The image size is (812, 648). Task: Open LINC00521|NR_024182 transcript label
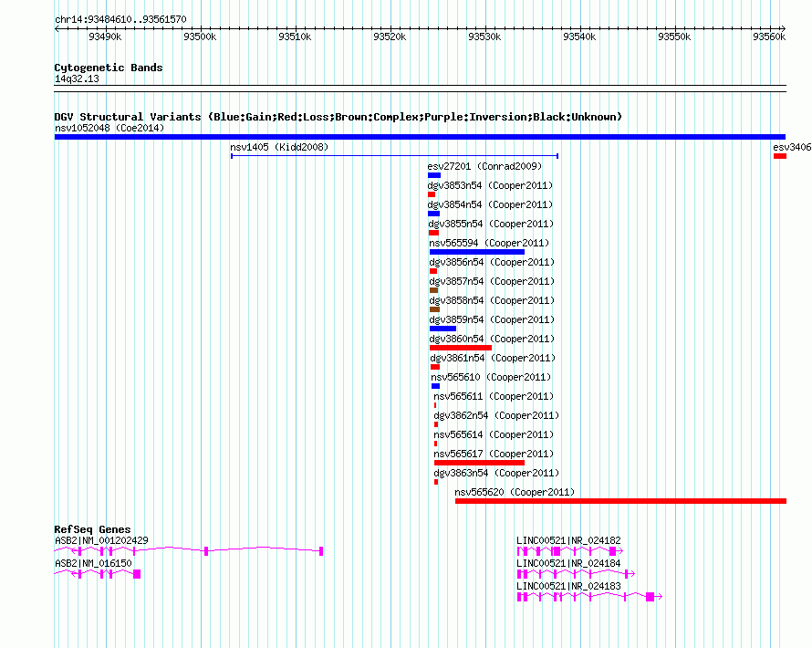pos(568,540)
